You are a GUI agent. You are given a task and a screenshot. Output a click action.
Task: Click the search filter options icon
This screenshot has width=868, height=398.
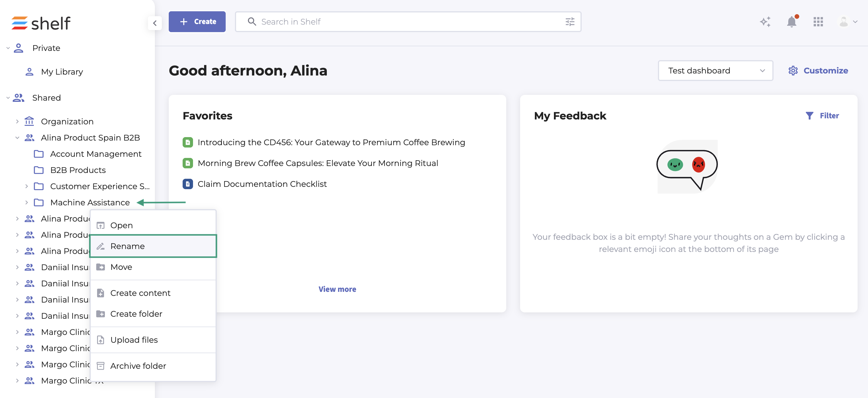(x=570, y=22)
